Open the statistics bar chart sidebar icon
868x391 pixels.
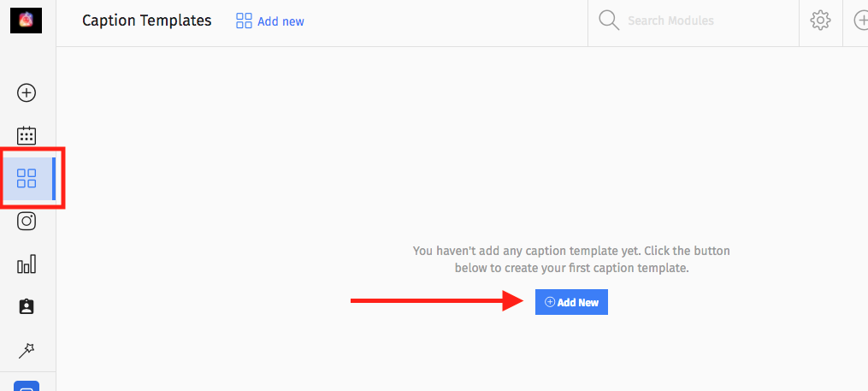pos(27,264)
